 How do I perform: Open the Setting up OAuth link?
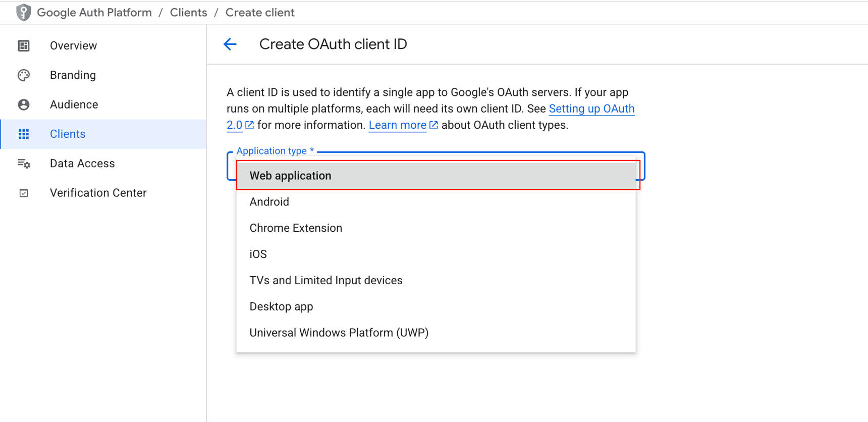click(x=591, y=109)
